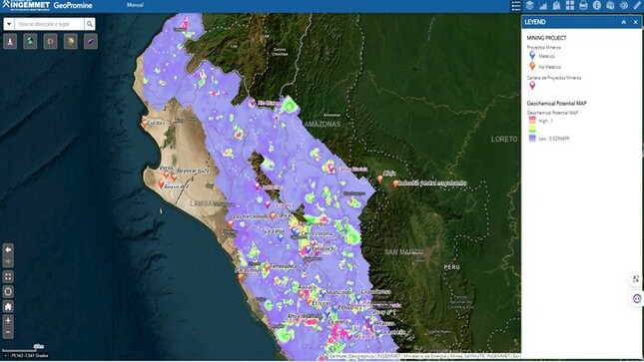Go to next map extent arrow
644x362 pixels.
tap(8, 261)
